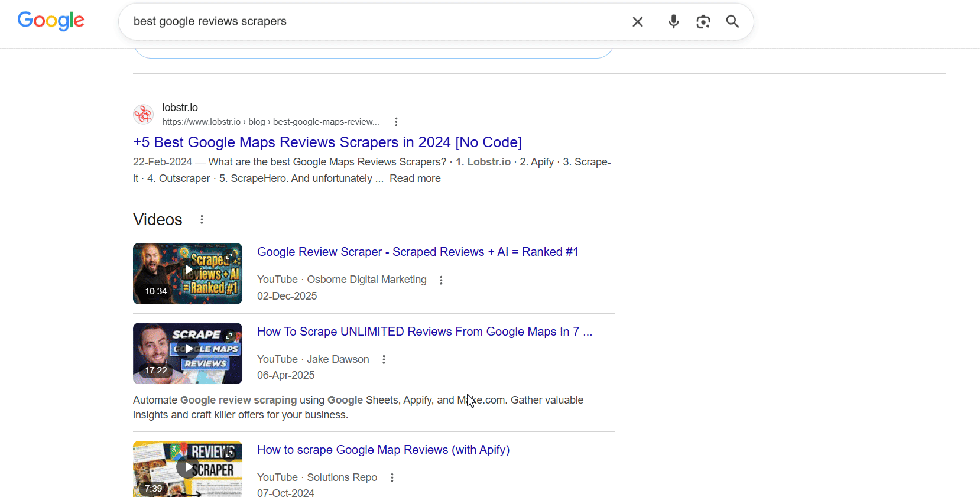Screen dimensions: 980x497
Task: Start voice search with microphone icon
Action: (x=673, y=22)
